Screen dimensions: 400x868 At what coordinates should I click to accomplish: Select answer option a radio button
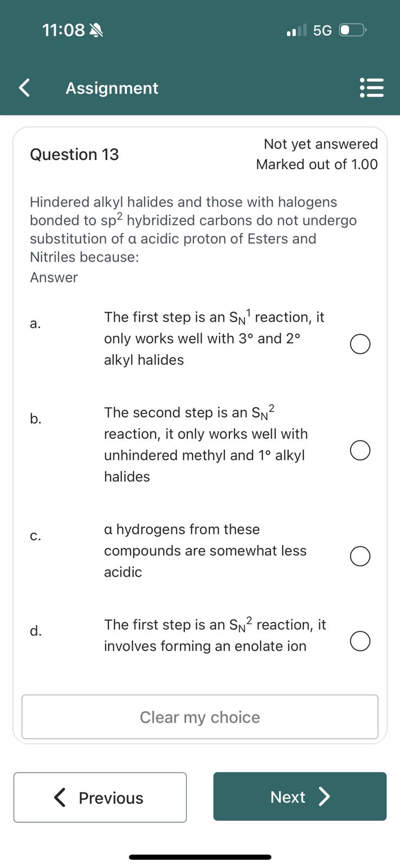[x=360, y=344]
